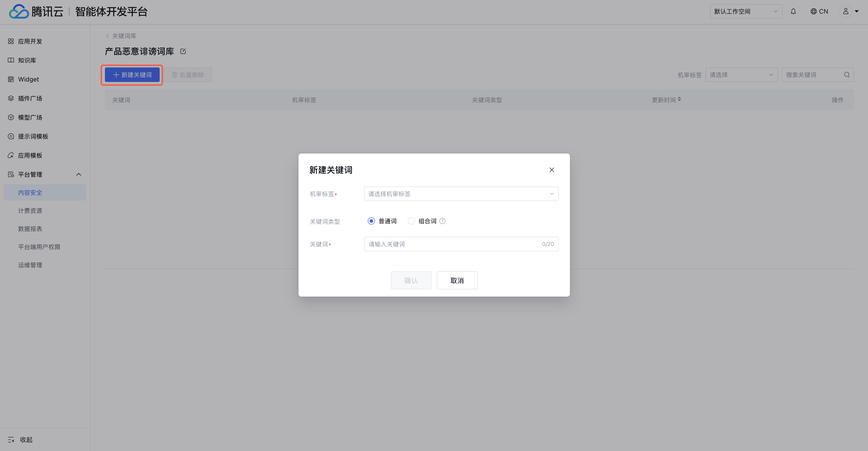Click the 收起 collapse sidebar icon
Screen dimensions: 868x451
click(x=11, y=439)
